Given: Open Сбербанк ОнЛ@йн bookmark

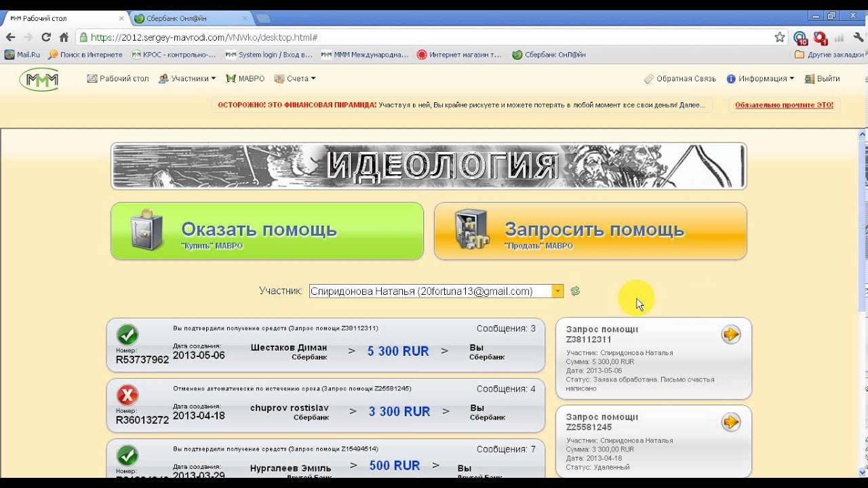Looking at the screenshot, I should coord(549,55).
